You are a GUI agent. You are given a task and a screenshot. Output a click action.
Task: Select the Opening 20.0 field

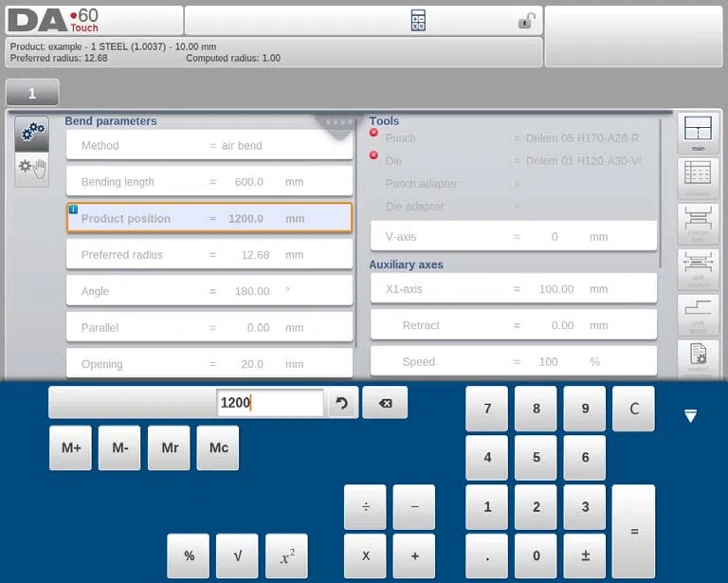coord(209,363)
